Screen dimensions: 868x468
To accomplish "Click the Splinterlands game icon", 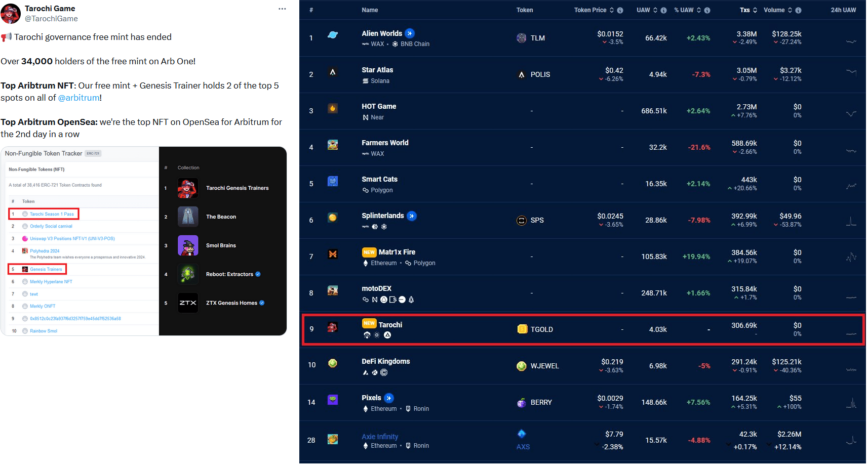I will (333, 218).
